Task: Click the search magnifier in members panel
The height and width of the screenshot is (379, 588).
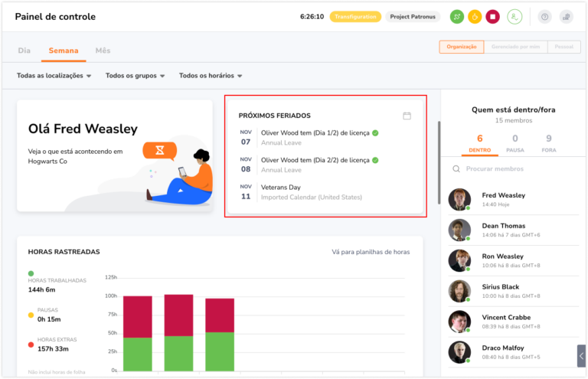Action: (x=456, y=169)
